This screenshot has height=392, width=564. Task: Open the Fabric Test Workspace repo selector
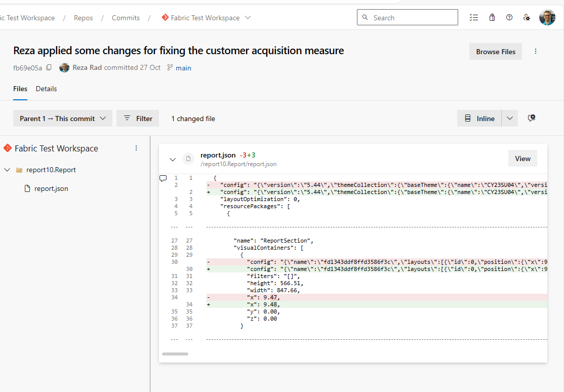tap(206, 18)
